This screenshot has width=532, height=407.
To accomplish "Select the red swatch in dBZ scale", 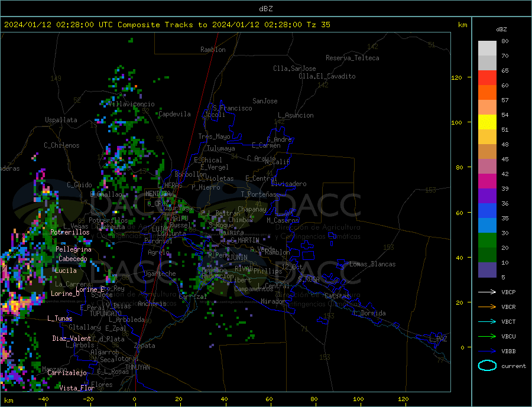I will click(487, 77).
